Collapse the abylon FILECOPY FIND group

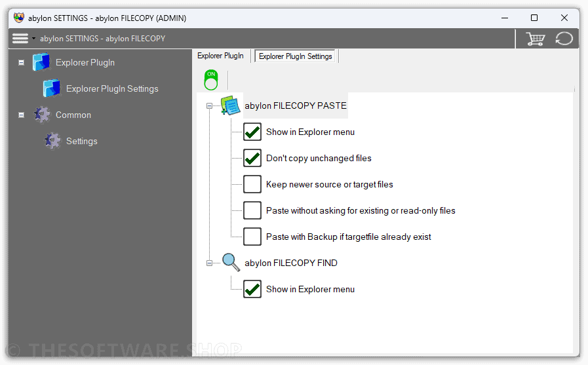209,263
